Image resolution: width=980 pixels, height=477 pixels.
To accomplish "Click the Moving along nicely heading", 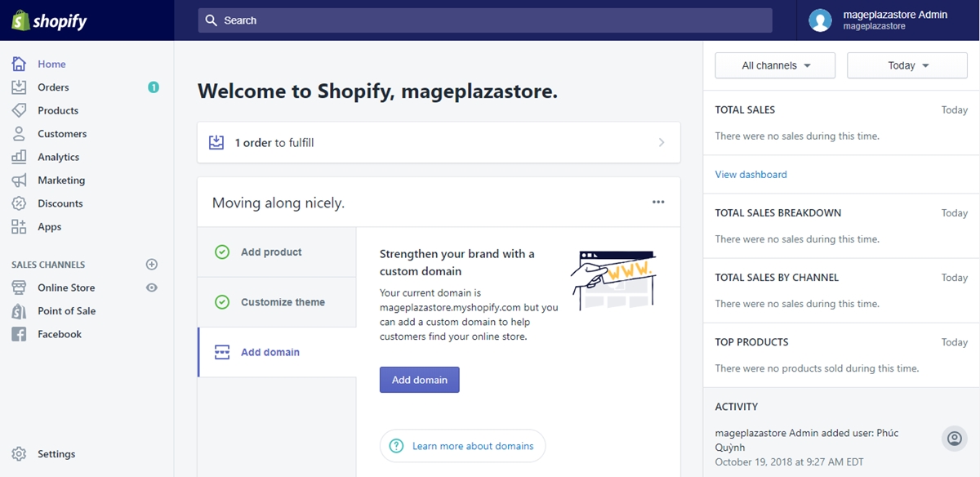I will click(278, 203).
